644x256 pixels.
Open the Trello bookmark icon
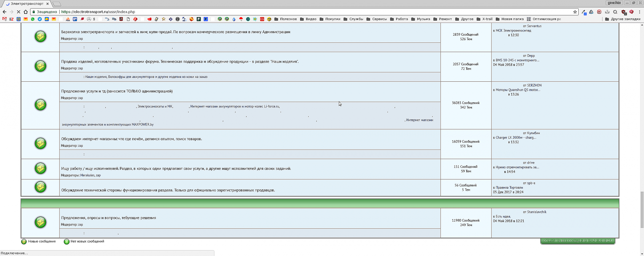(x=75, y=19)
